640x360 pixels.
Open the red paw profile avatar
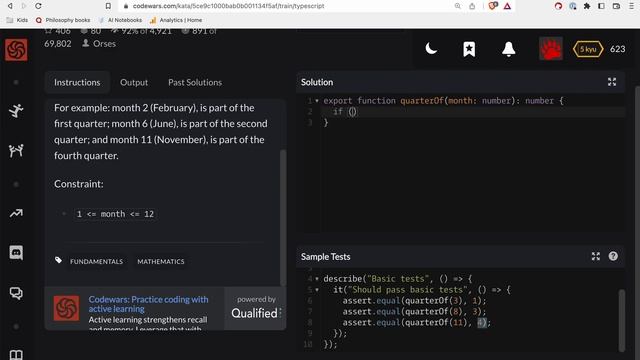[x=551, y=49]
